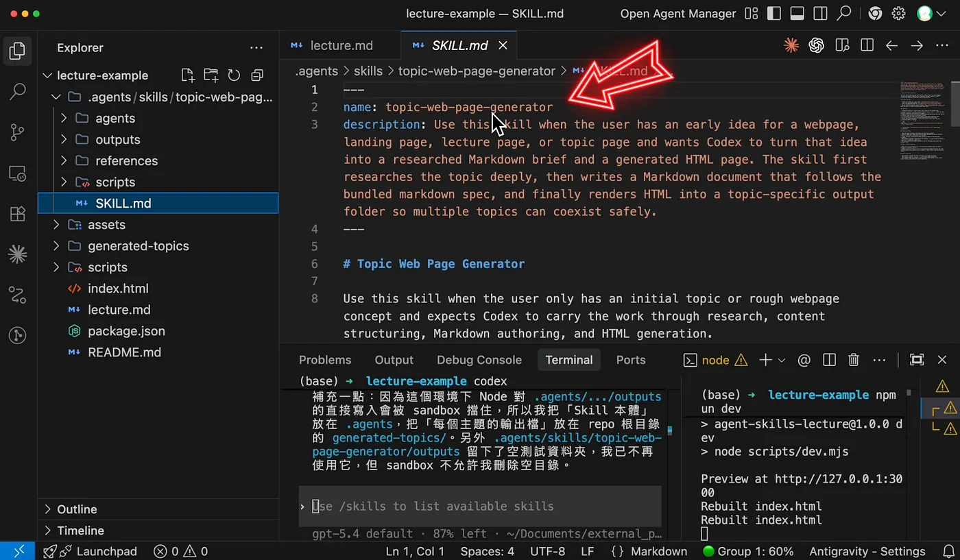Navigate back with the left arrow
This screenshot has height=560, width=960.
(891, 46)
